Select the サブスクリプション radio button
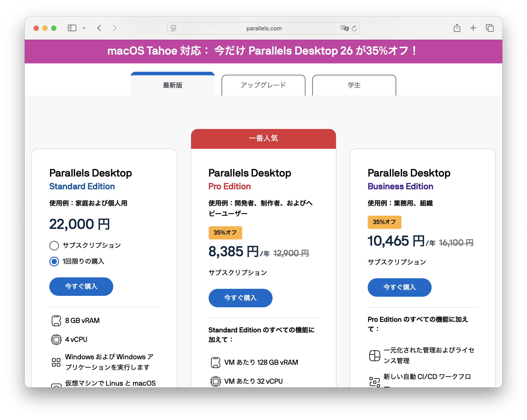Viewport: 527px width, 420px height. click(54, 245)
